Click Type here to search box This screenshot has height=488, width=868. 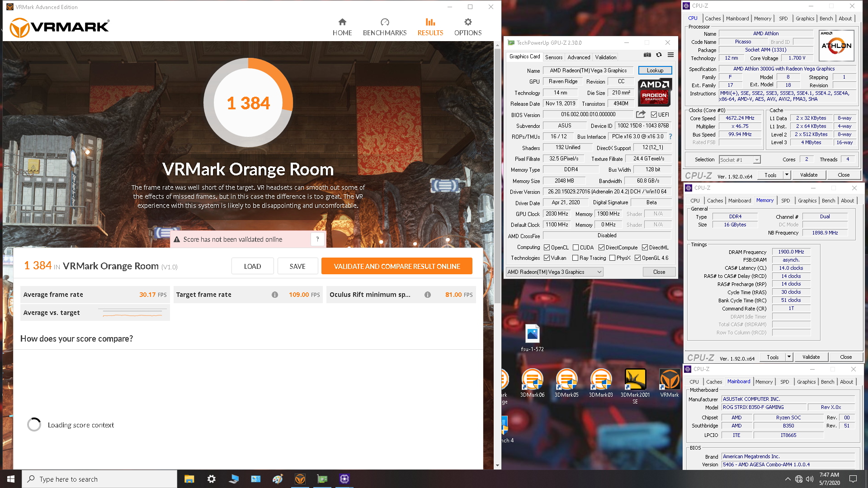pyautogui.click(x=99, y=479)
